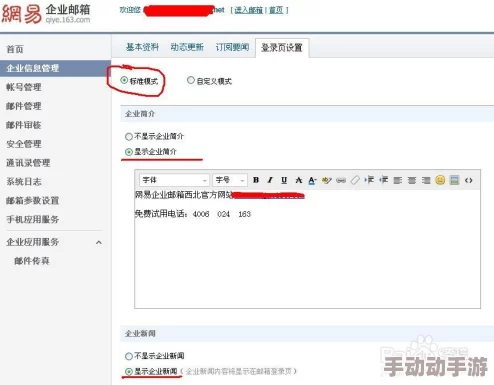The height and width of the screenshot is (385, 494).
Task: Switch to the 订阅要闻 tab
Action: pyautogui.click(x=232, y=47)
